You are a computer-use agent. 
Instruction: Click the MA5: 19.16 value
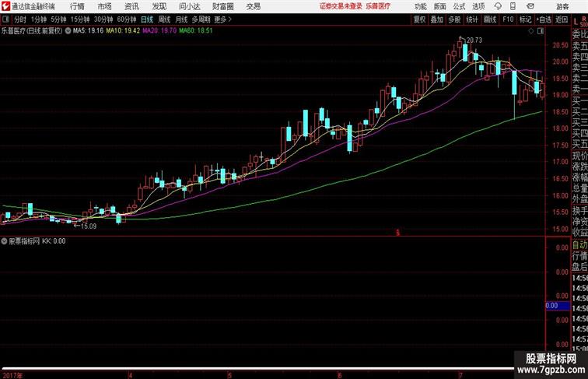(88, 31)
